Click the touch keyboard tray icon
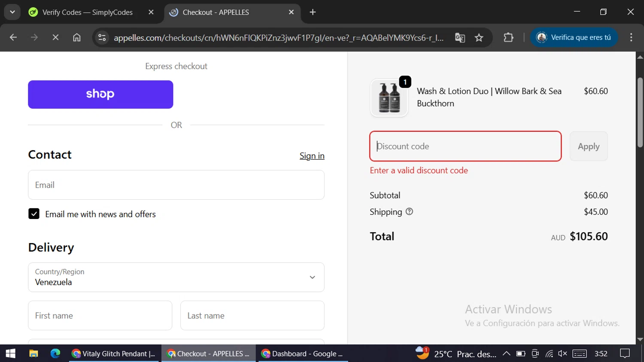Image resolution: width=644 pixels, height=362 pixels. pos(579,353)
